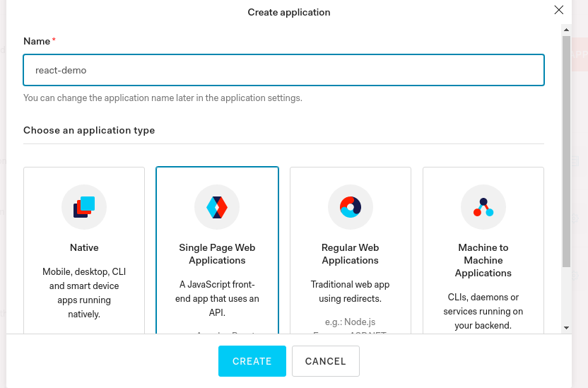588x388 pixels.
Task: Select 'Single Page Web Applications' title text
Action: point(217,254)
